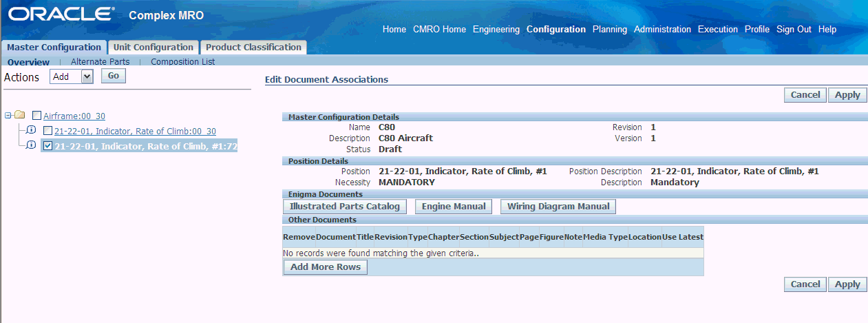Screen dimensions: 868x323
Task: Open Execution menu item
Action: point(718,30)
